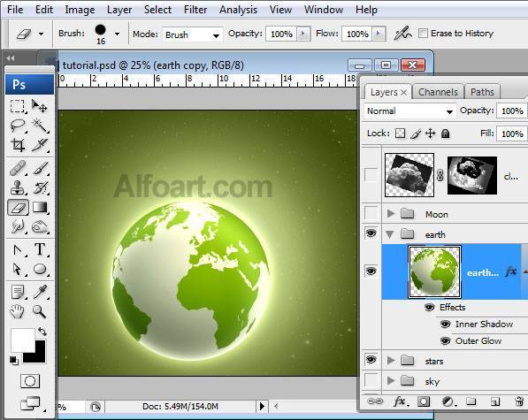This screenshot has width=528, height=420.
Task: Show the Moon group
Action: (x=371, y=213)
